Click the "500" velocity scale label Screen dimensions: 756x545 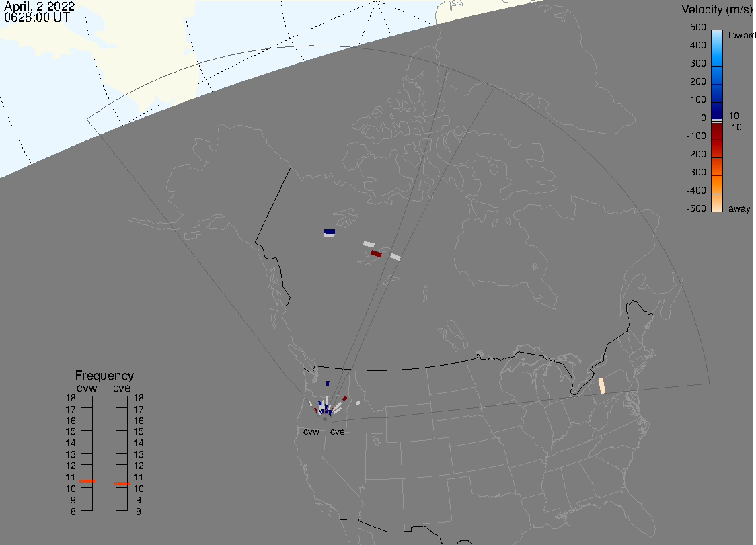coord(697,27)
